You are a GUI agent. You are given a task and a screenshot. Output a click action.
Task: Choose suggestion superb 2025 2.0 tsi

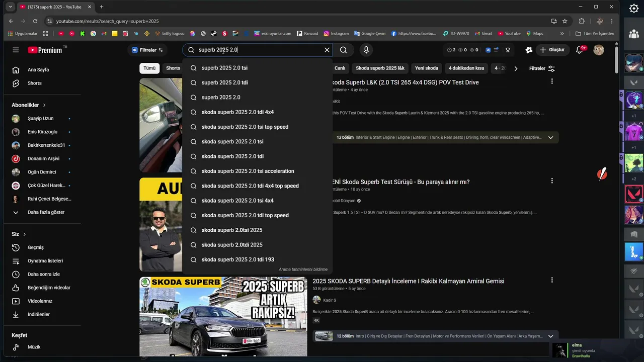257,68
